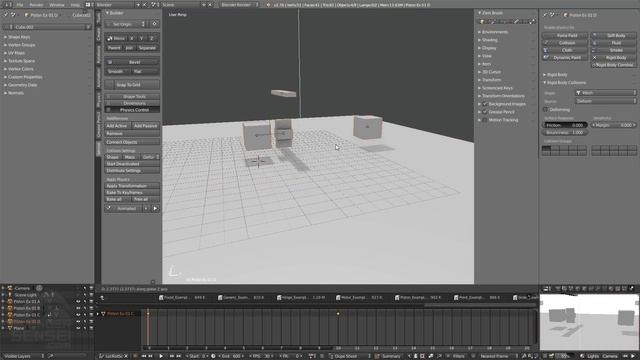Click the keyframe diamond marker in dope sheet
Screen dimensions: 640x360
pos(338,314)
